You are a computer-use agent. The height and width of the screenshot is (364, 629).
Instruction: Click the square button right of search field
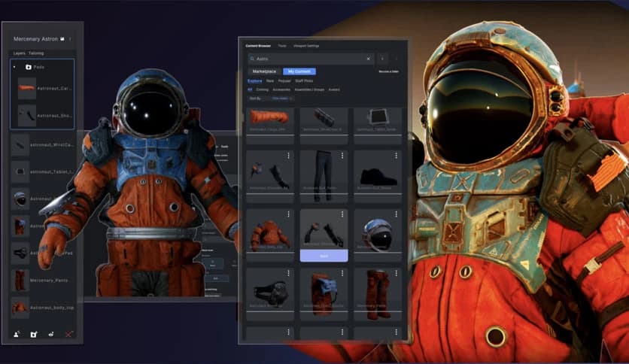pos(382,59)
